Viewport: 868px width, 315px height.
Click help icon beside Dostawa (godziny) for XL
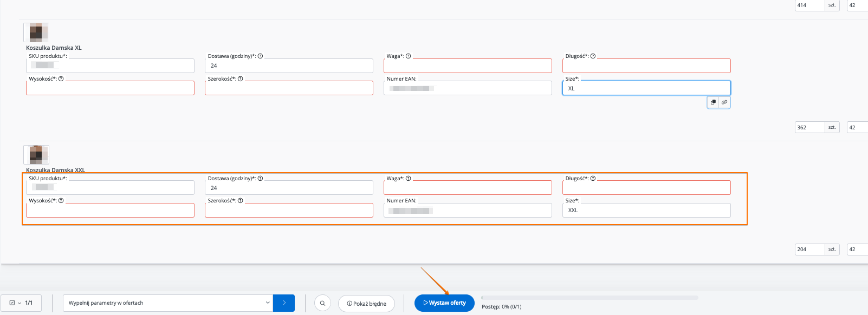point(260,56)
